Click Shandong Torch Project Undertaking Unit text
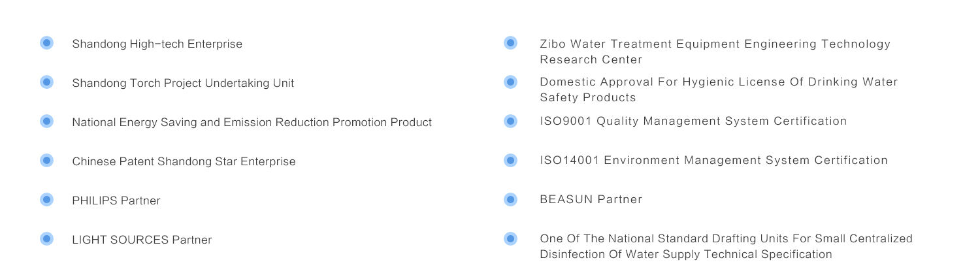980x273 pixels. tap(183, 84)
